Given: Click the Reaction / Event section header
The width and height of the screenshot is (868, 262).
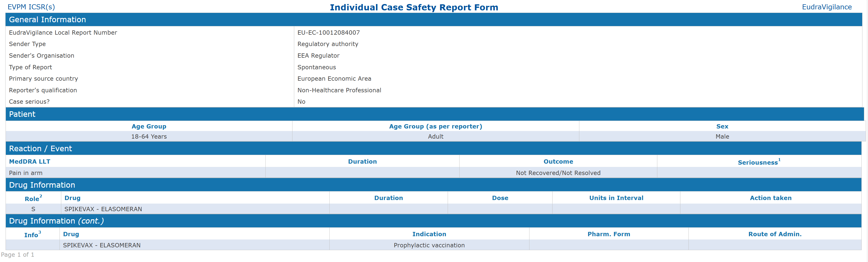Looking at the screenshot, I should pyautogui.click(x=434, y=149).
